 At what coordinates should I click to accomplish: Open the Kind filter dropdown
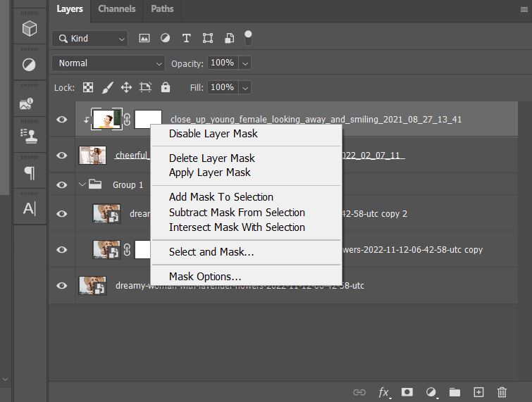(89, 39)
